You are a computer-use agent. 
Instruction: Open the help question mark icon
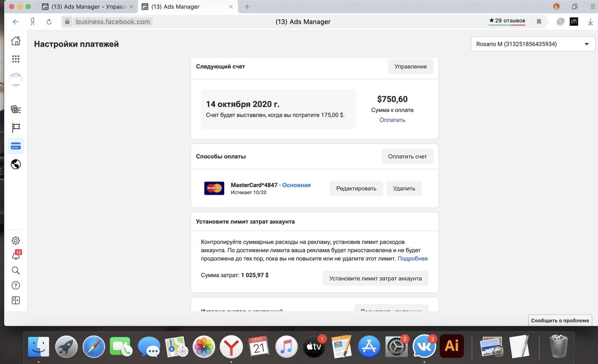point(15,286)
